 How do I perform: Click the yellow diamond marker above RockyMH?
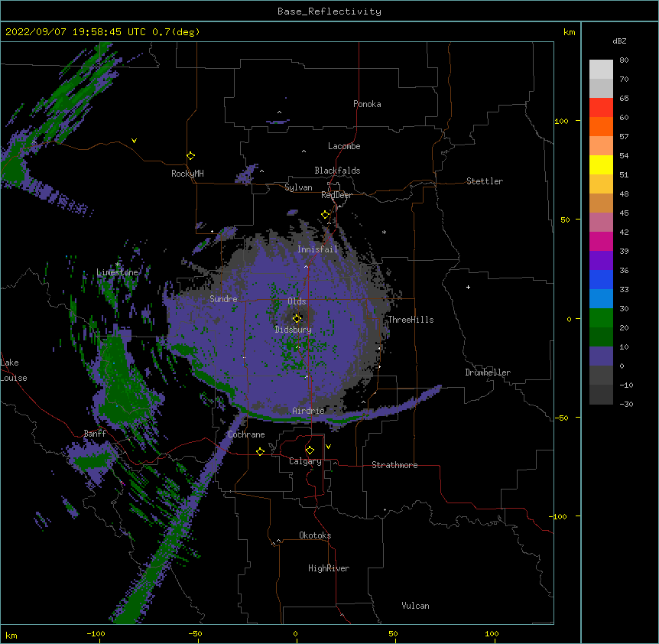[x=191, y=156]
